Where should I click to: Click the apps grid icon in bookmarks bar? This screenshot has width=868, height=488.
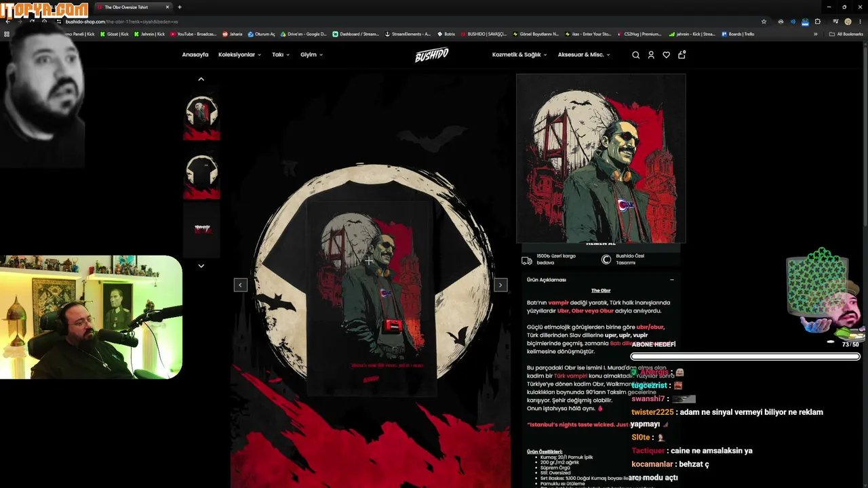pos(7,34)
